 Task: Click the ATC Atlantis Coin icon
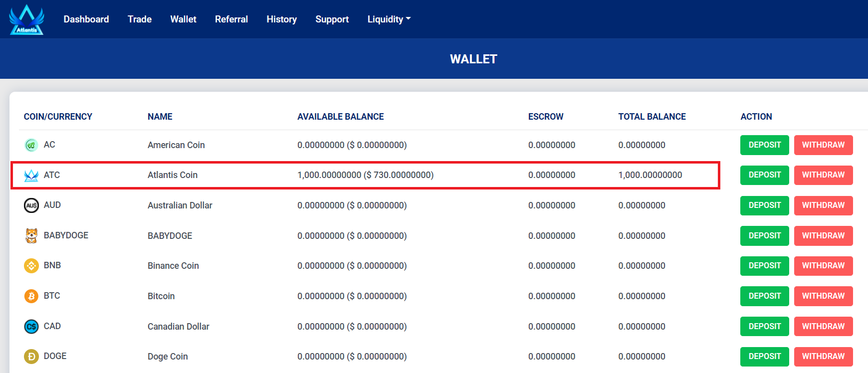click(x=31, y=175)
